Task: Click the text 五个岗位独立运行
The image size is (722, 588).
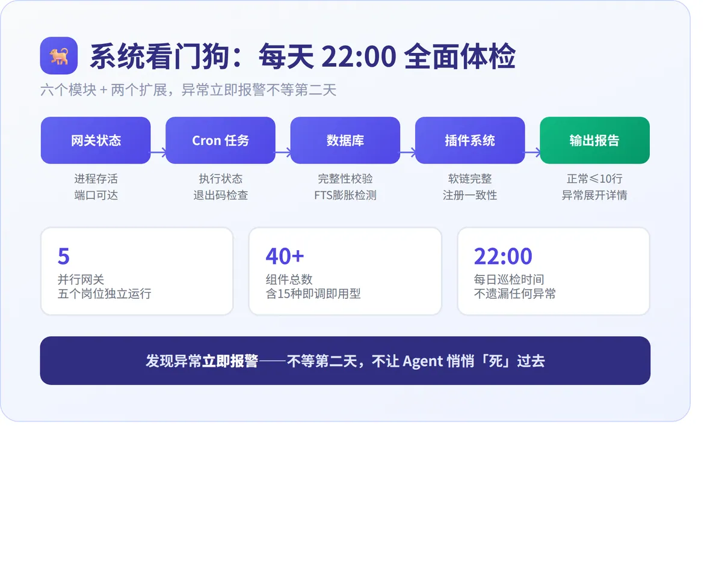Action: pyautogui.click(x=104, y=294)
